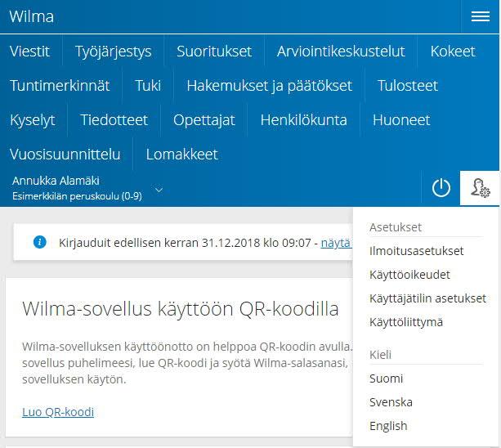The height and width of the screenshot is (448, 501).
Task: Go to the Wilma home title
Action: (31, 16)
